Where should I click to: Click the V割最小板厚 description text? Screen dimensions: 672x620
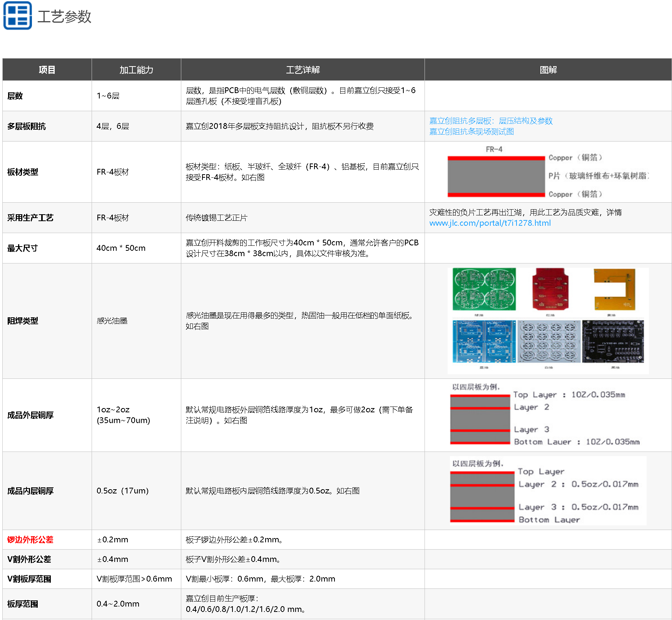(261, 579)
